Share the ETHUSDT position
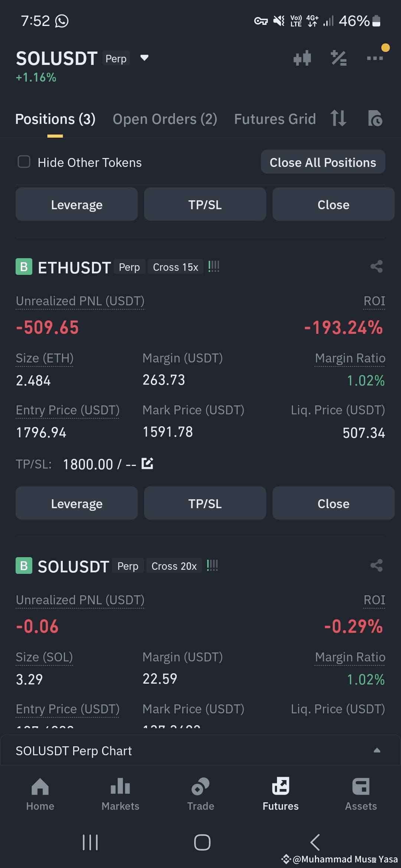Viewport: 401px width, 868px height. 376,266
